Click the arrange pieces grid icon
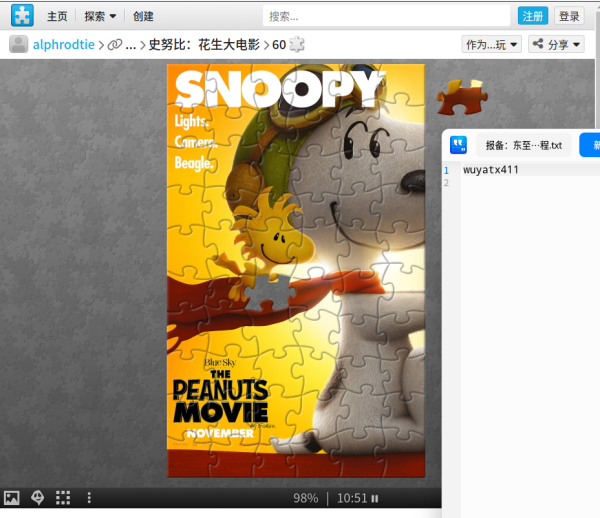 click(63, 498)
